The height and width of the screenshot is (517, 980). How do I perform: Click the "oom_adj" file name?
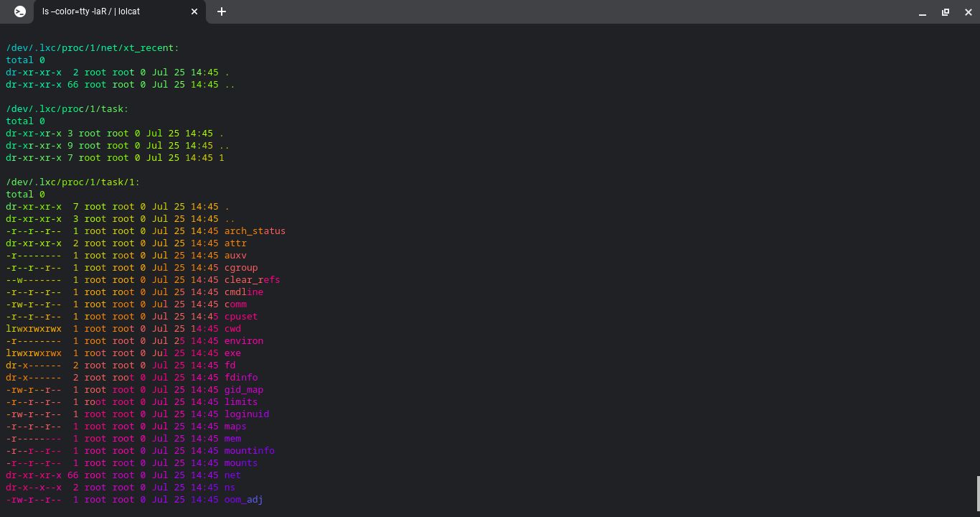click(x=244, y=499)
